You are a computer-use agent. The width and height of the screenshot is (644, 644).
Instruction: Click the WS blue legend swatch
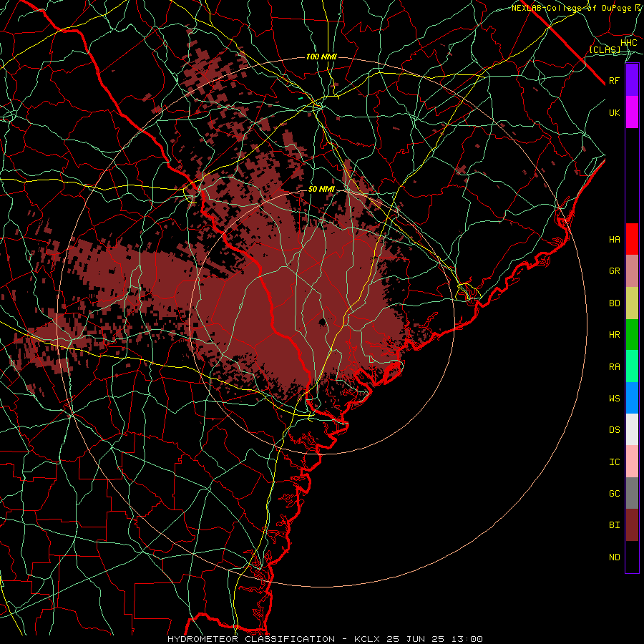point(632,398)
